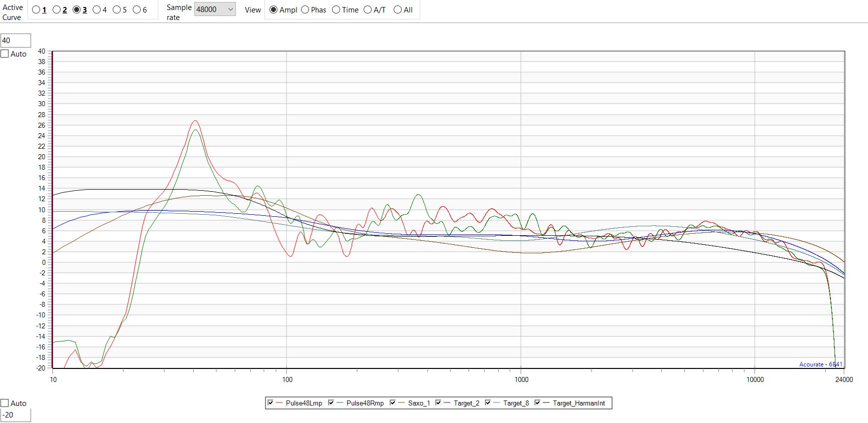Image resolution: width=868 pixels, height=423 pixels.
Task: Switch view to All
Action: (398, 10)
